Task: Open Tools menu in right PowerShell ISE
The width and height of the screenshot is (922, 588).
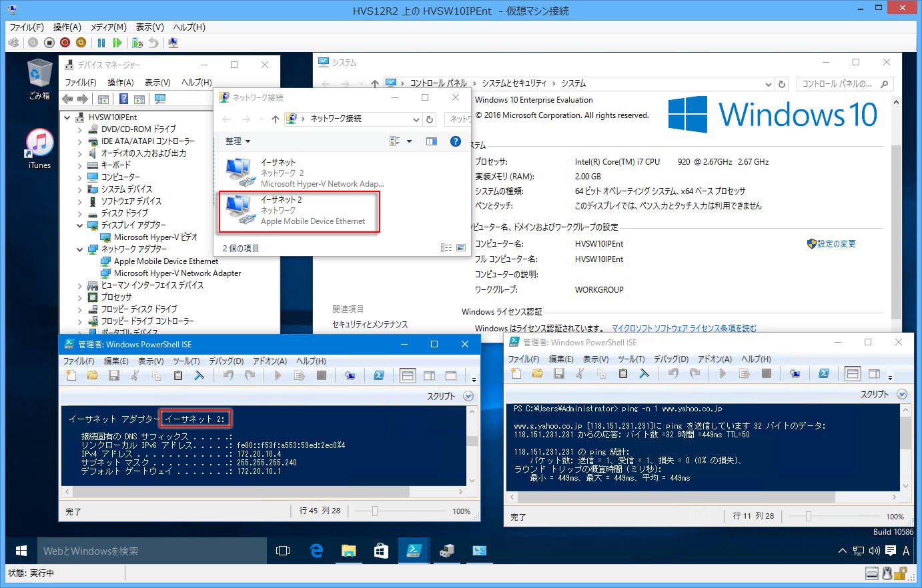Action: coord(631,359)
